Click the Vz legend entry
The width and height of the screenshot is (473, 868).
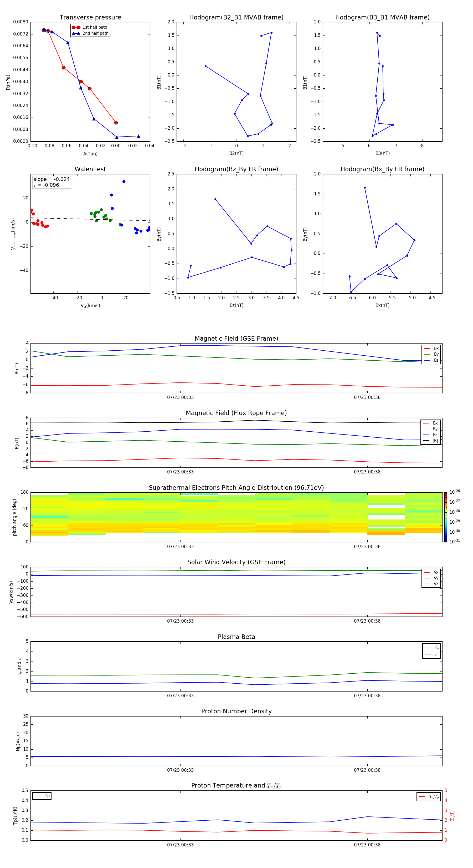tap(431, 584)
